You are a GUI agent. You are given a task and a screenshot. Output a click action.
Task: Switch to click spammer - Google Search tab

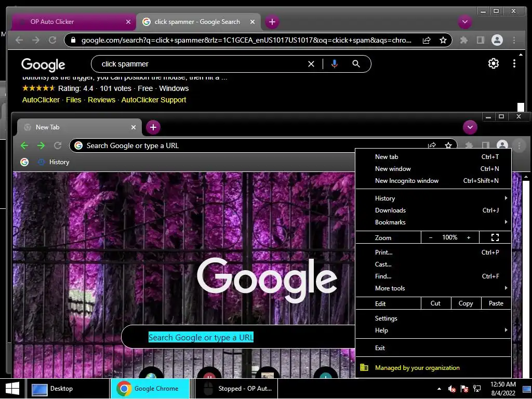click(199, 22)
